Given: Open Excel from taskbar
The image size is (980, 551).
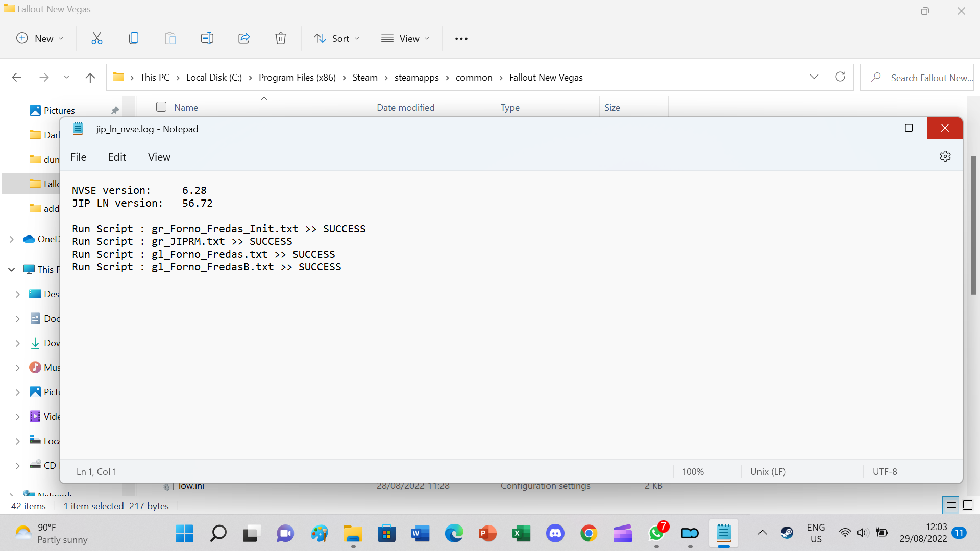Looking at the screenshot, I should tap(521, 534).
